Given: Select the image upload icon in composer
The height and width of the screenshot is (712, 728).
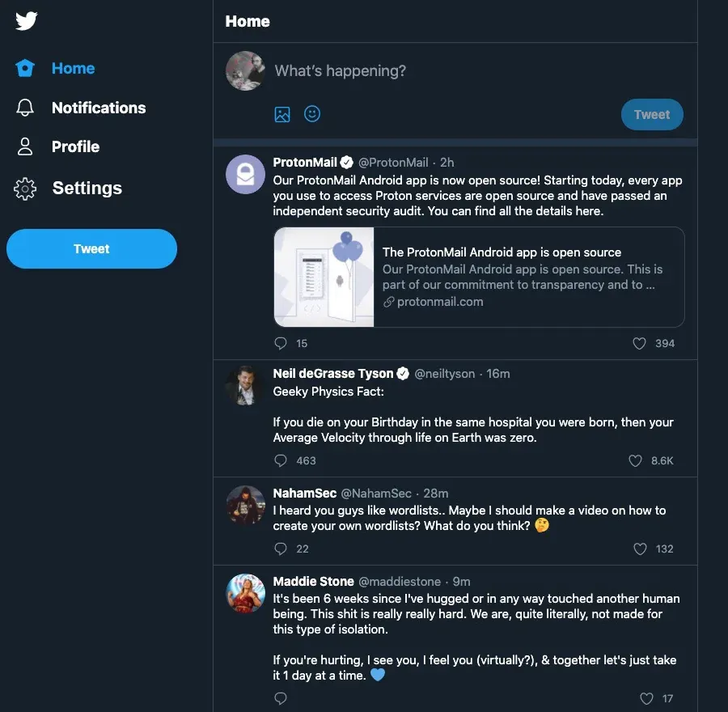Looking at the screenshot, I should coord(282,114).
